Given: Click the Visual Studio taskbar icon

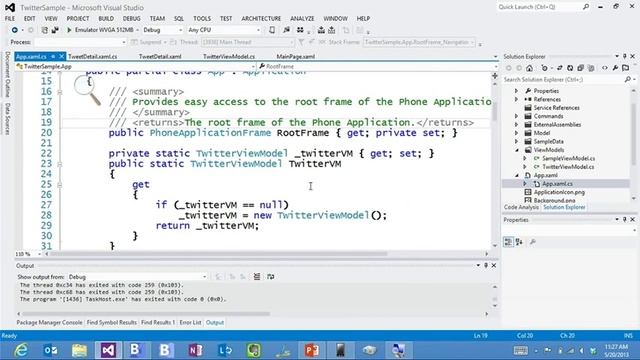Looking at the screenshot, I should tap(108, 350).
